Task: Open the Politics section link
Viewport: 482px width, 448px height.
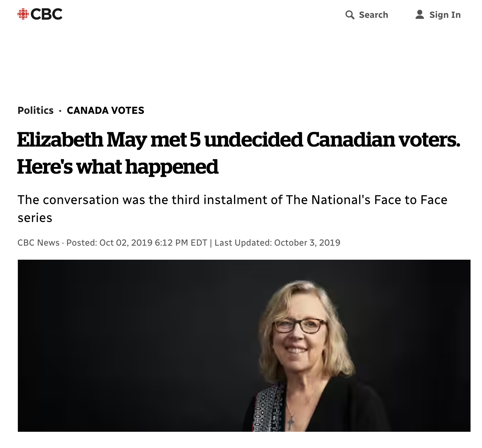Action: pyautogui.click(x=35, y=110)
